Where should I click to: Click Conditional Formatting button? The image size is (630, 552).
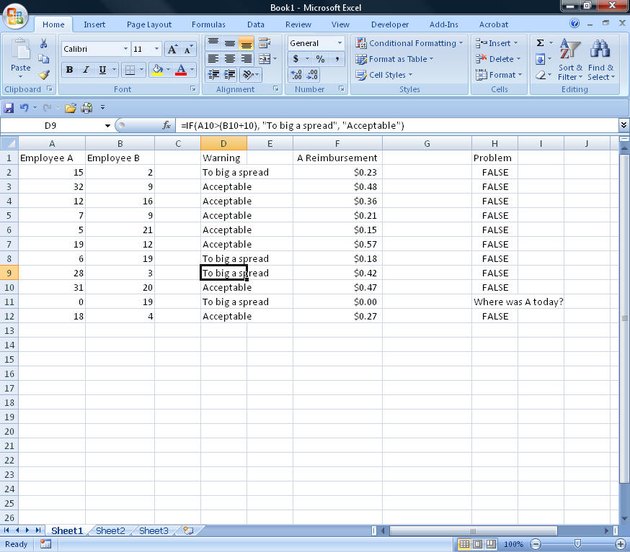click(409, 43)
